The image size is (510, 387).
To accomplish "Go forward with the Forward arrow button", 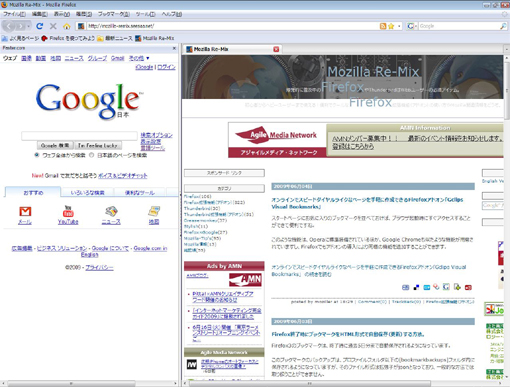I will (x=21, y=26).
